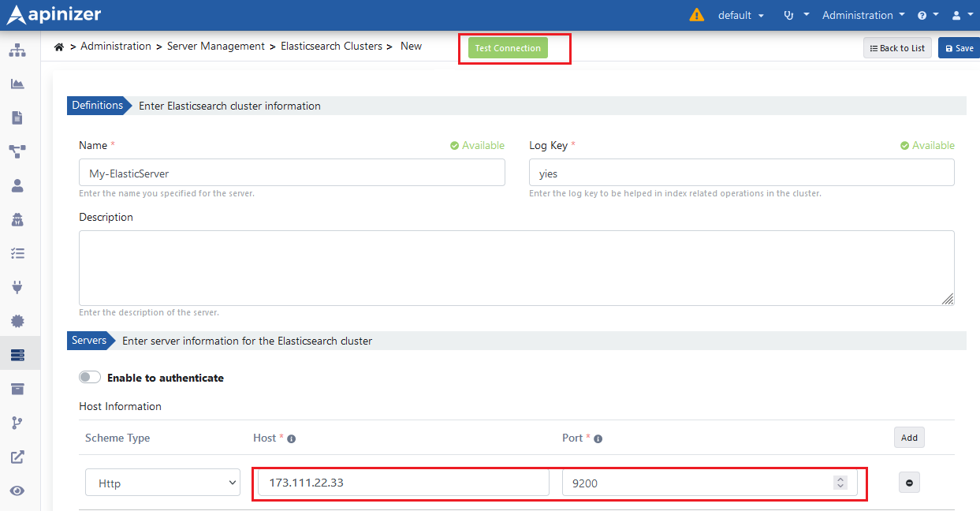Click the Port number stepper arrows
This screenshot has height=511, width=980.
(840, 483)
